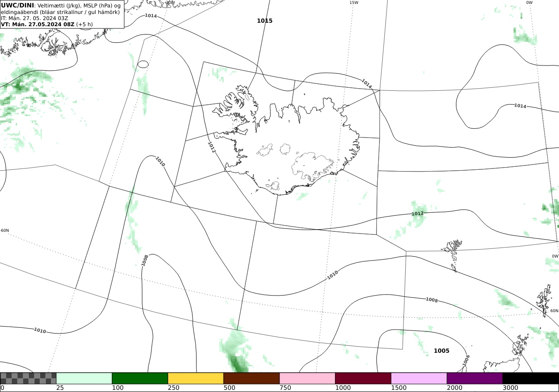The width and height of the screenshot is (559, 392).
Task: Click the legend value 100
Action: tap(118, 388)
